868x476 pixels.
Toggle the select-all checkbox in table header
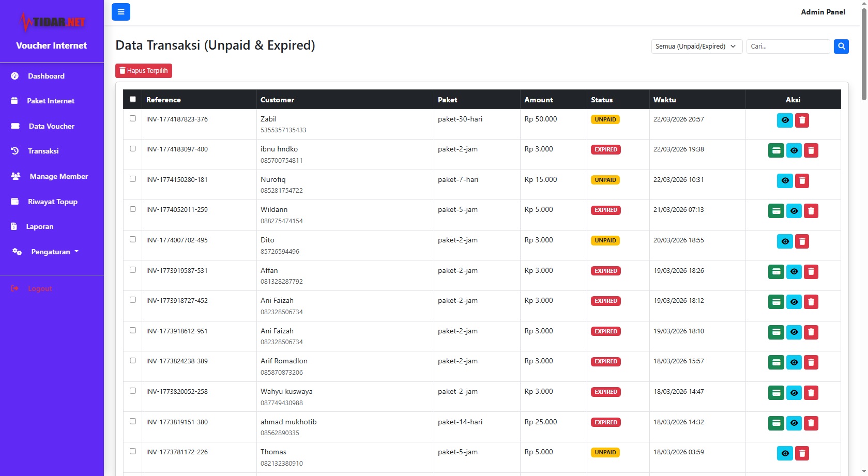[133, 99]
